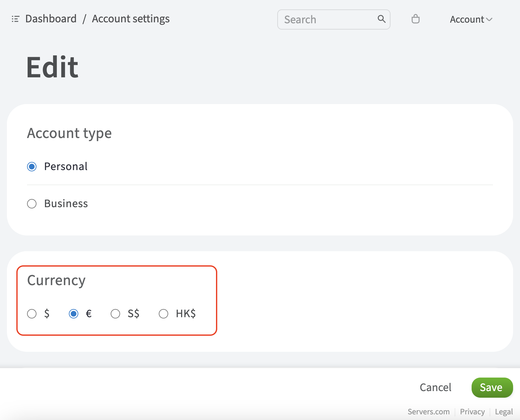
Task: Open the Legal footer link
Action: [504, 412]
